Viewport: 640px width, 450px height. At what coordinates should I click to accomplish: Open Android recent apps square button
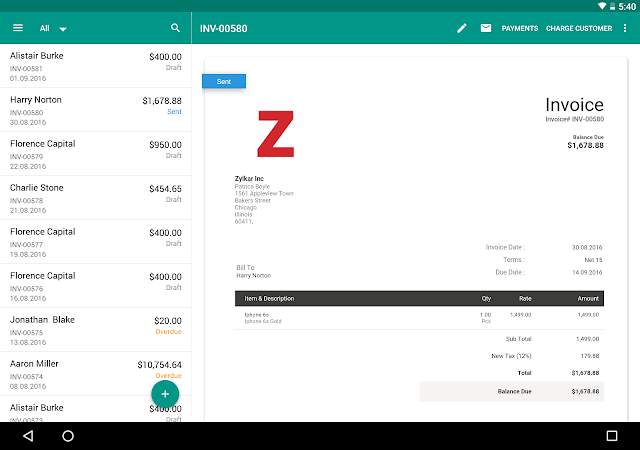612,436
